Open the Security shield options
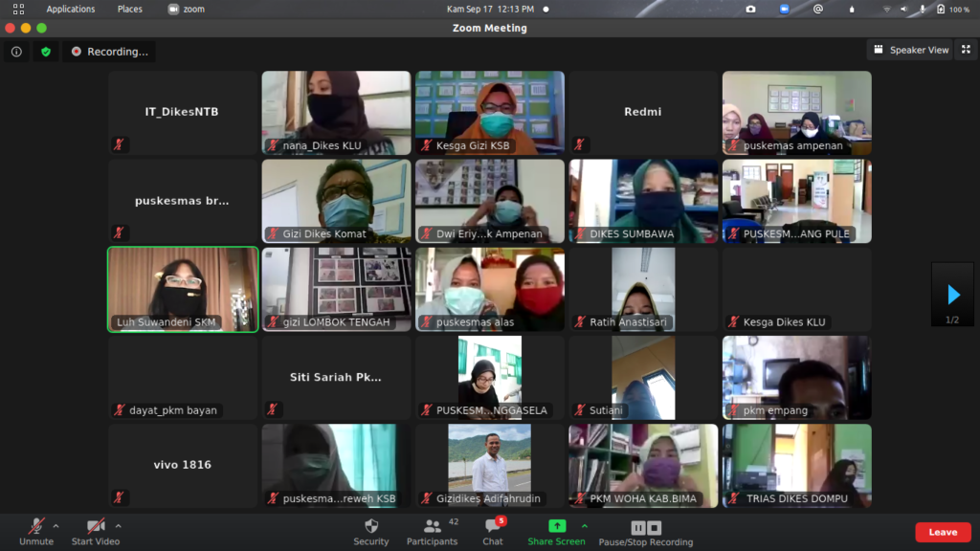The height and width of the screenshot is (551, 980). [x=371, y=527]
